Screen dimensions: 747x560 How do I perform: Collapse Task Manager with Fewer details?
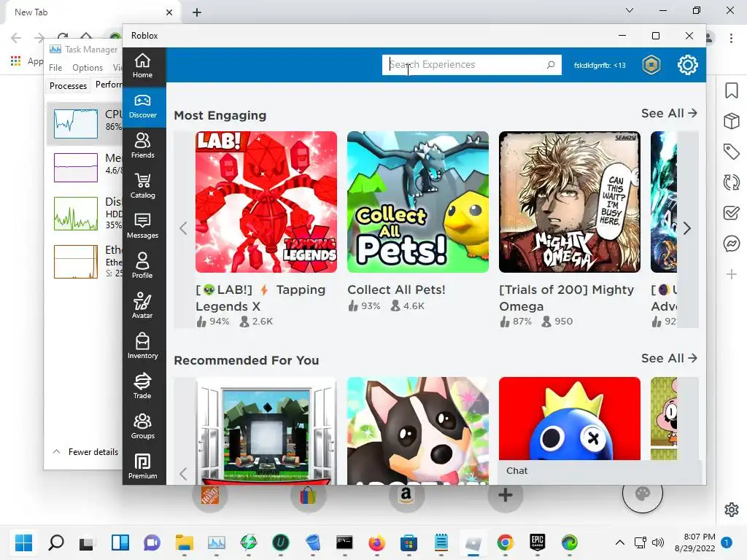pyautogui.click(x=86, y=452)
